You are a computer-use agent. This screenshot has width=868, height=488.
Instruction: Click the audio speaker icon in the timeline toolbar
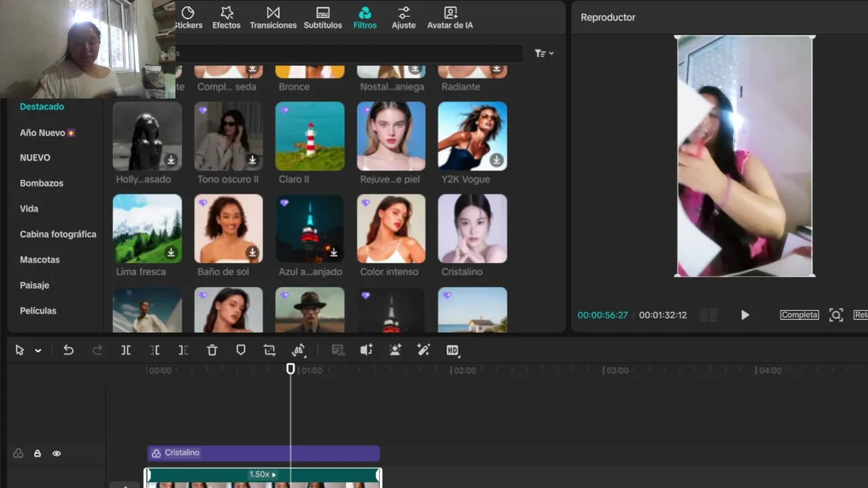click(366, 350)
